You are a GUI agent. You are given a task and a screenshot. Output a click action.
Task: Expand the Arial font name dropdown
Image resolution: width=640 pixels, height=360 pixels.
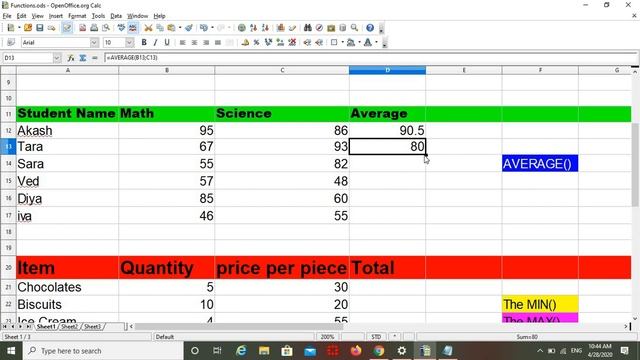pos(94,42)
